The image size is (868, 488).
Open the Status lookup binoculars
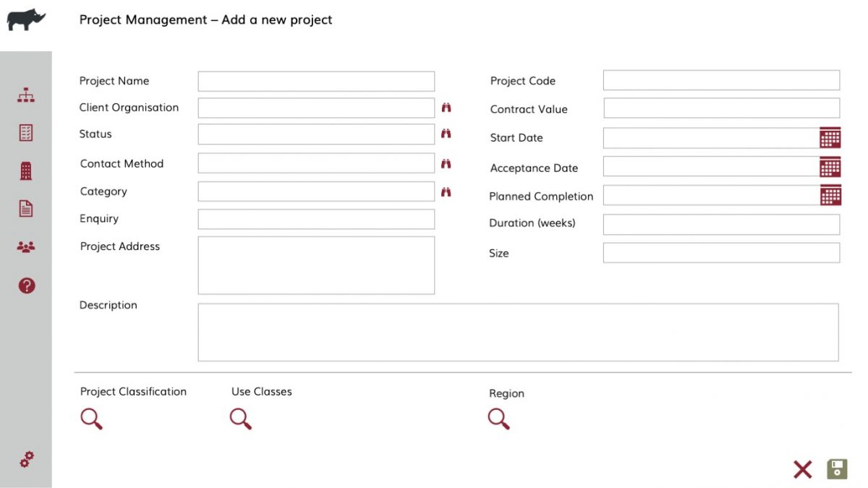pyautogui.click(x=446, y=133)
